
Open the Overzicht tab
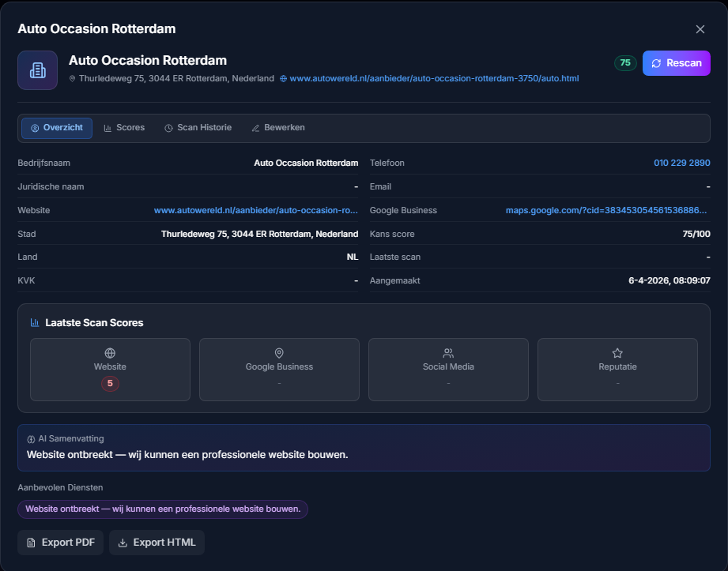[57, 128]
